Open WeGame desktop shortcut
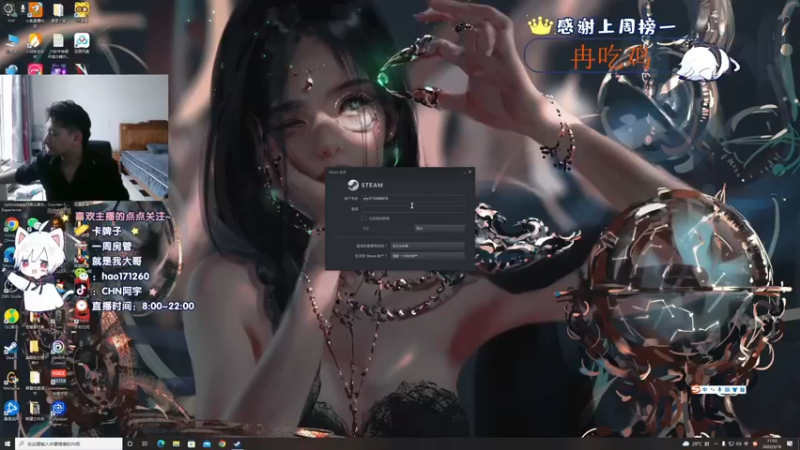The width and height of the screenshot is (800, 450). (x=11, y=379)
